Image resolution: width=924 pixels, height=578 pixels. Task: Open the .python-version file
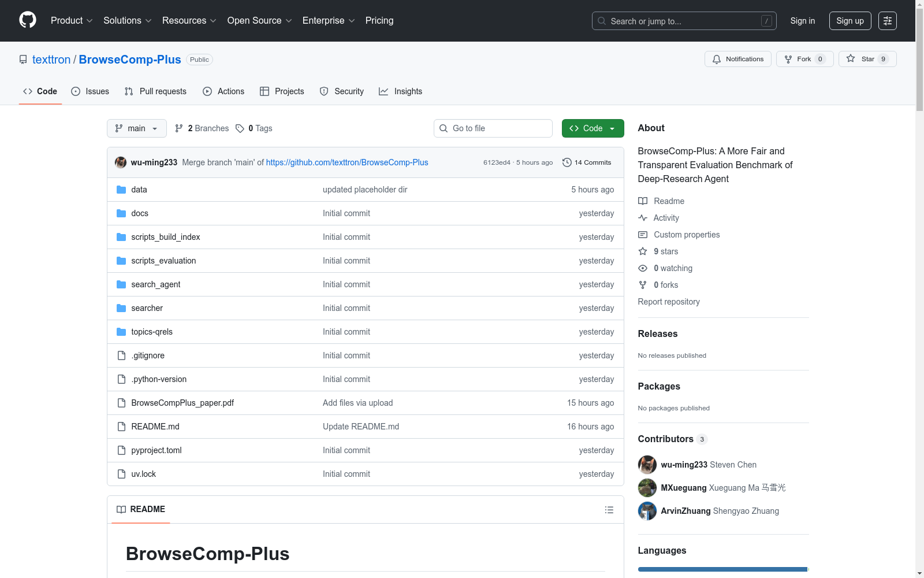click(x=159, y=379)
